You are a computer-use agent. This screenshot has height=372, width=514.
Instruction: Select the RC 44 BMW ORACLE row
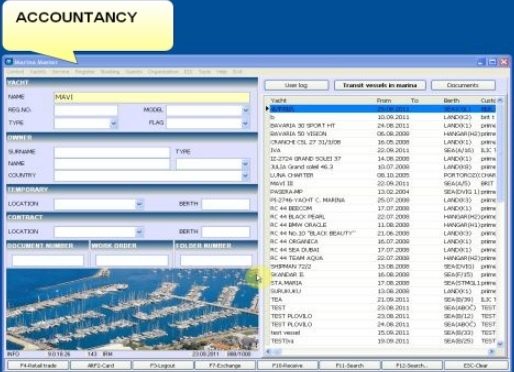[x=382, y=225]
